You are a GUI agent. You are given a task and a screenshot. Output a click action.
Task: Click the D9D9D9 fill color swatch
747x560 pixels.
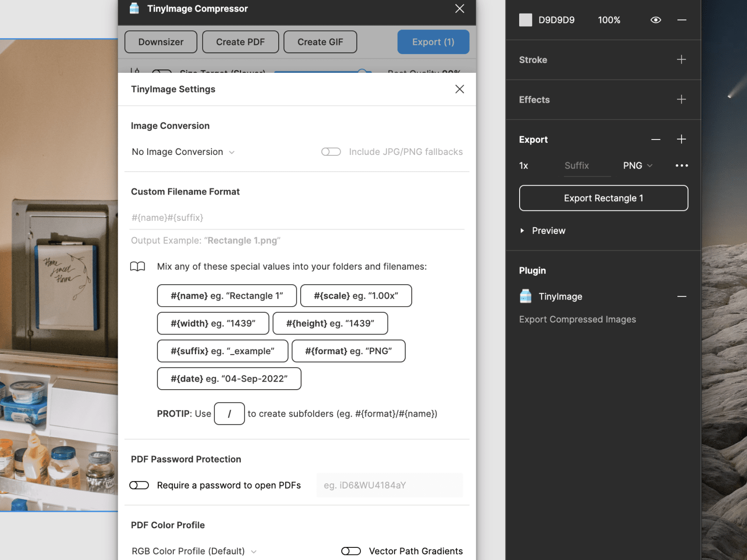click(526, 20)
